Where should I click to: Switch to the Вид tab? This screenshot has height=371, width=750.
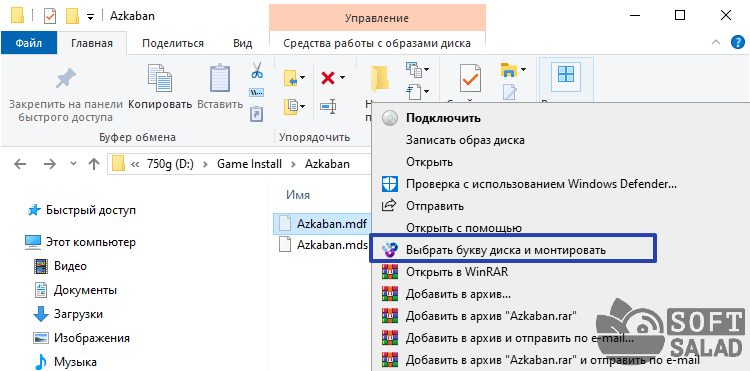(243, 44)
